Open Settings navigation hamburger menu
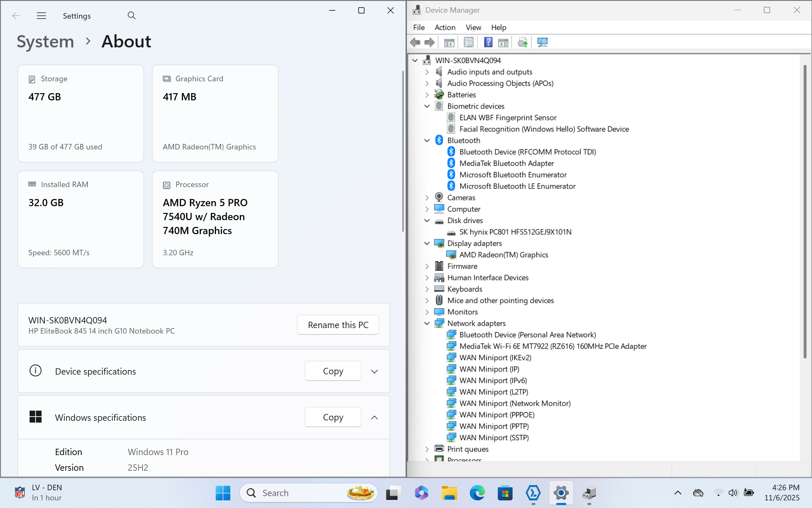This screenshot has width=812, height=508. point(41,16)
